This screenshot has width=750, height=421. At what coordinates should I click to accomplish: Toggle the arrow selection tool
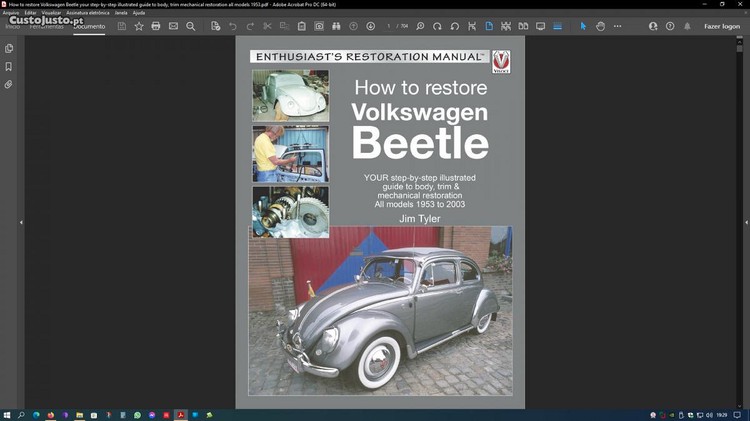(584, 26)
